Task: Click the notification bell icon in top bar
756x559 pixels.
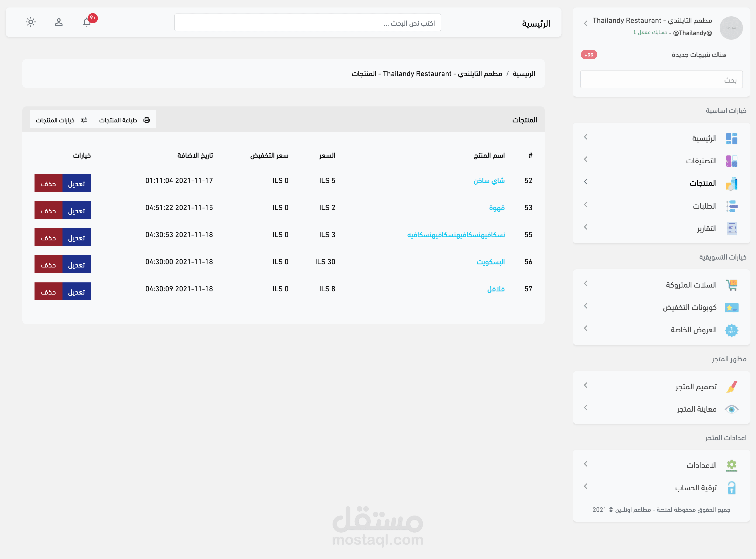Action: click(87, 22)
